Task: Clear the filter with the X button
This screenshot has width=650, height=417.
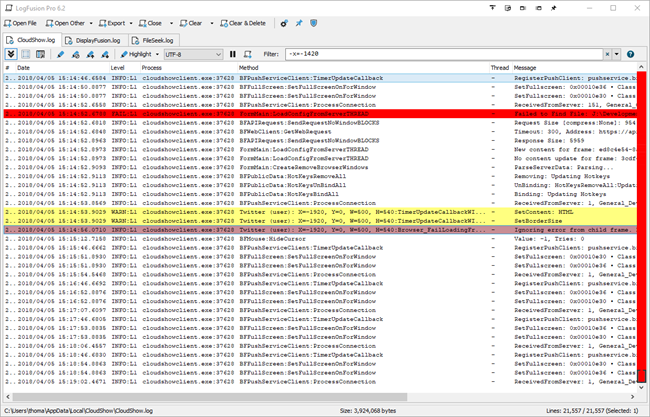Action: pyautogui.click(x=607, y=54)
